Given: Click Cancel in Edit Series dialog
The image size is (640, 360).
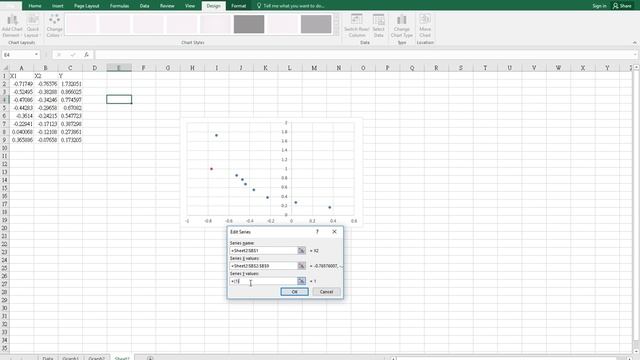Looking at the screenshot, I should click(326, 292).
